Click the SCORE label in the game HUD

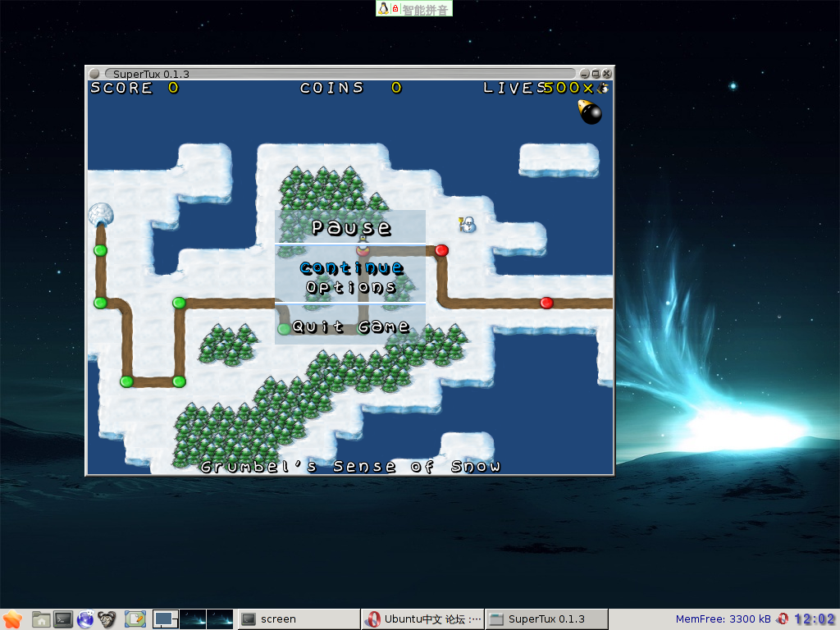pos(121,88)
